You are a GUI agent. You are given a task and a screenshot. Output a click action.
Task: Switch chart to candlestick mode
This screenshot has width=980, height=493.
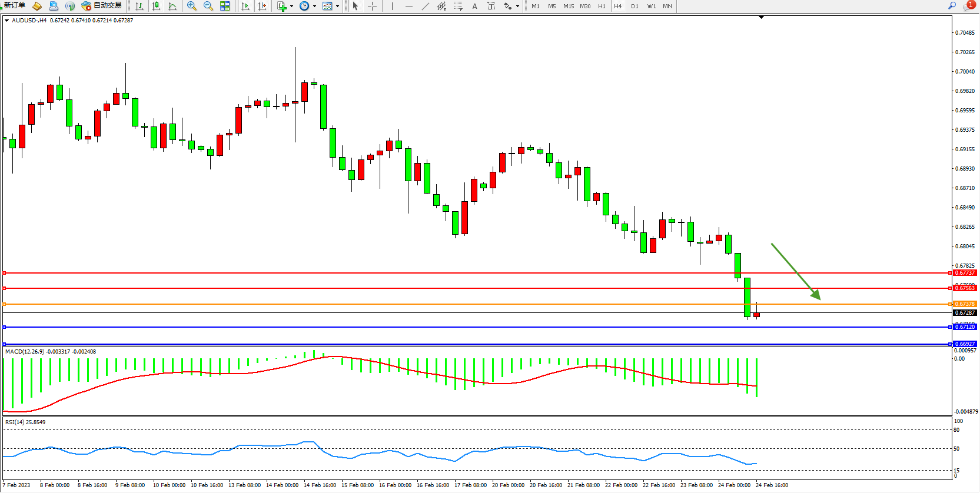pyautogui.click(x=156, y=6)
